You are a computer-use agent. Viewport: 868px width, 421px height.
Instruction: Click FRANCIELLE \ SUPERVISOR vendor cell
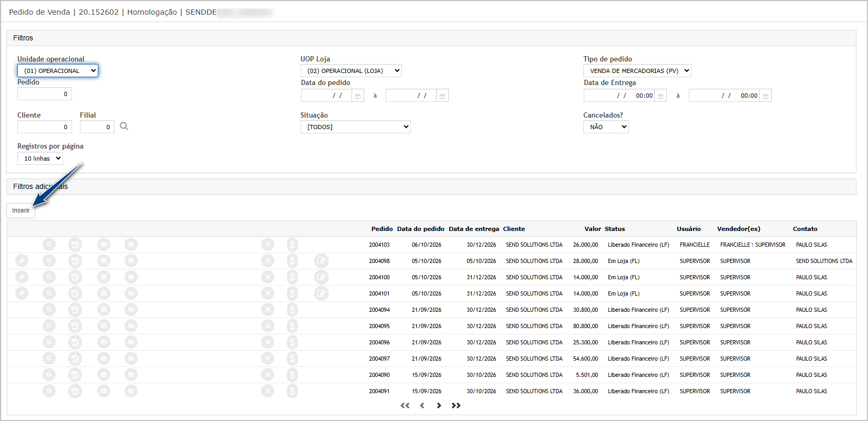pos(753,245)
